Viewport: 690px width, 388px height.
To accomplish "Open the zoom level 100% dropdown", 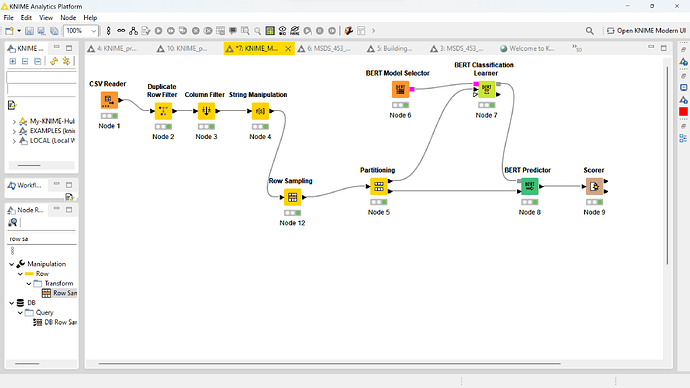I will [93, 31].
